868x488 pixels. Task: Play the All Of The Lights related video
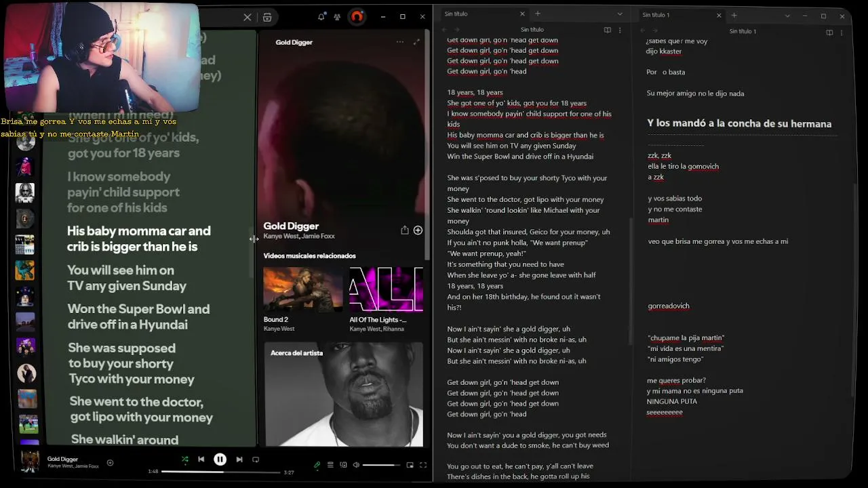point(386,289)
